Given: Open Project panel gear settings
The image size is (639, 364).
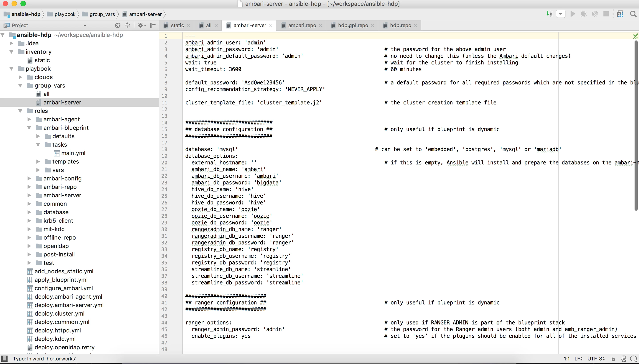Looking at the screenshot, I should (x=142, y=25).
